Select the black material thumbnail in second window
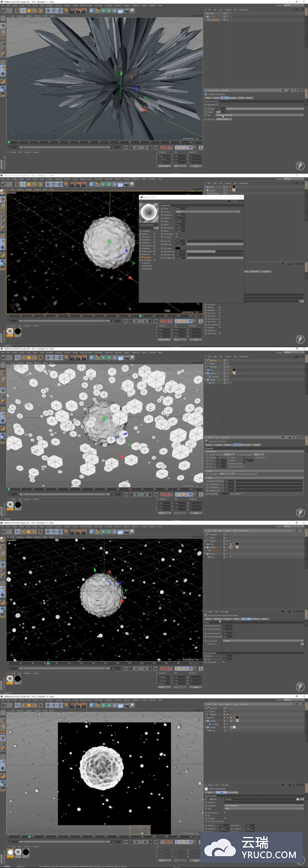The width and height of the screenshot is (308, 868). [18, 331]
